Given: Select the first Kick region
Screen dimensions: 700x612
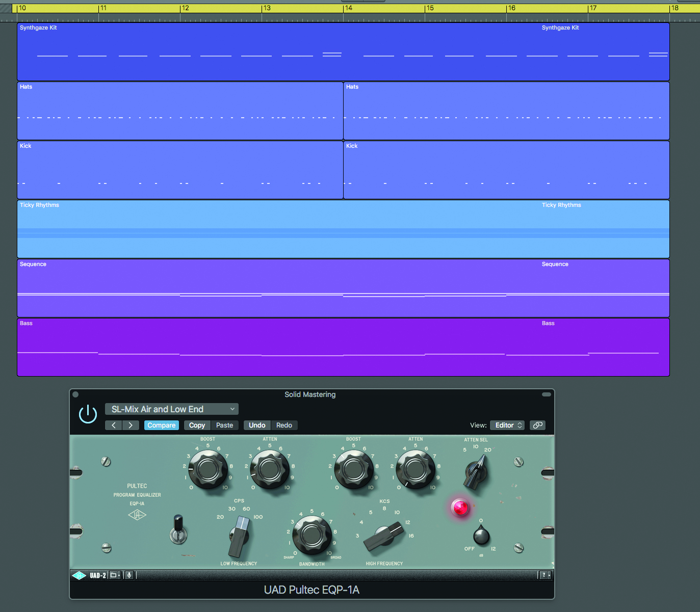Looking at the screenshot, I should click(180, 170).
